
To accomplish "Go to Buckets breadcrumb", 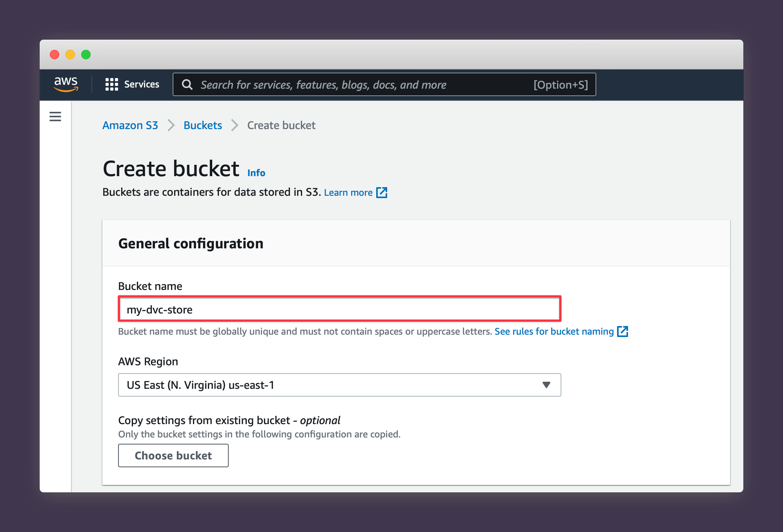I will tap(203, 125).
